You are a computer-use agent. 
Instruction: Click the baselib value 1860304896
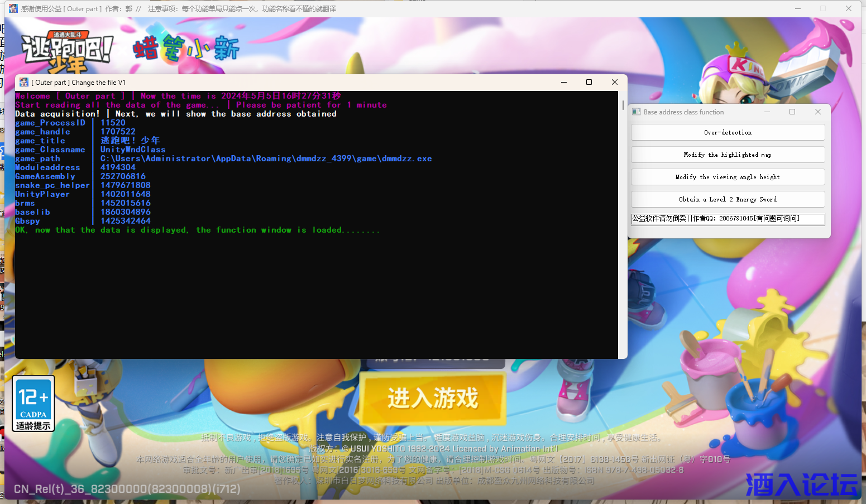[x=126, y=212]
